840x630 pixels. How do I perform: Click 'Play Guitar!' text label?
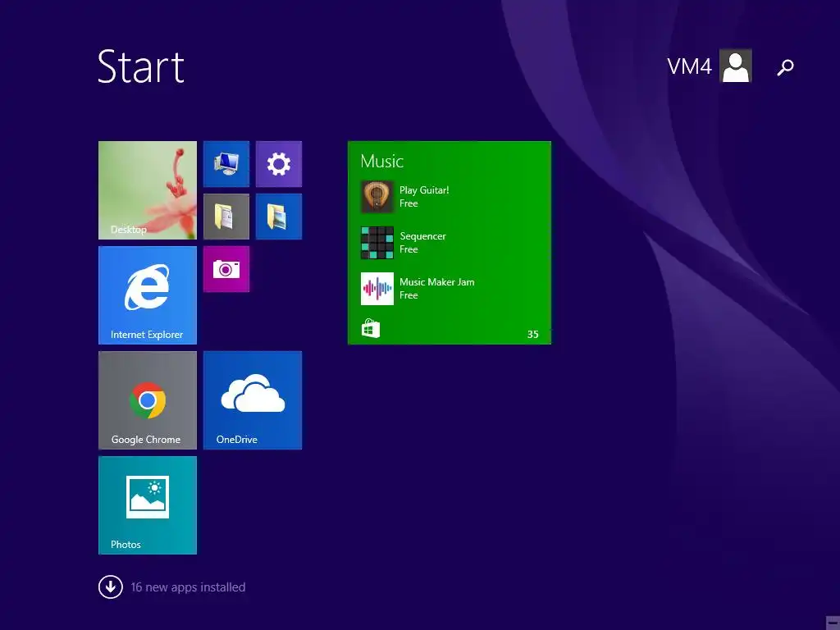tap(424, 190)
